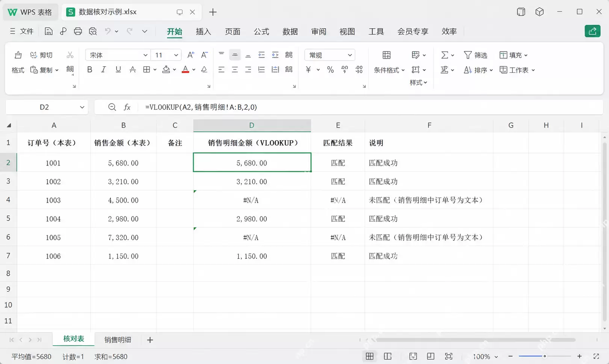Click the Save icon in quick toolbar
The image size is (609, 364).
[48, 32]
